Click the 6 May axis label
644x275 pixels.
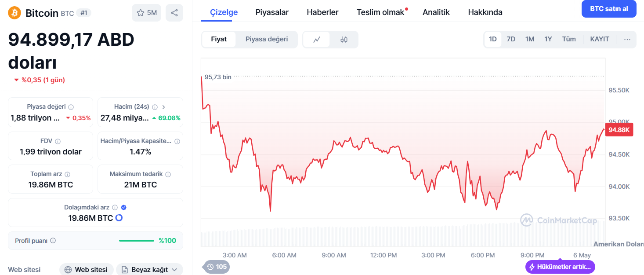tap(582, 255)
